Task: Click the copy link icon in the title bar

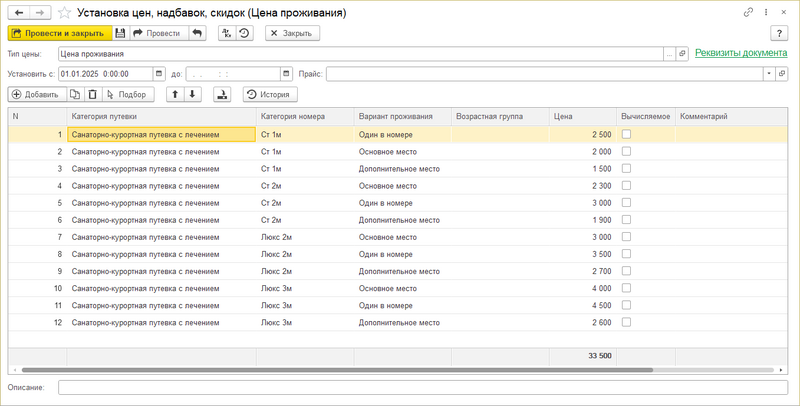Action: pos(748,13)
